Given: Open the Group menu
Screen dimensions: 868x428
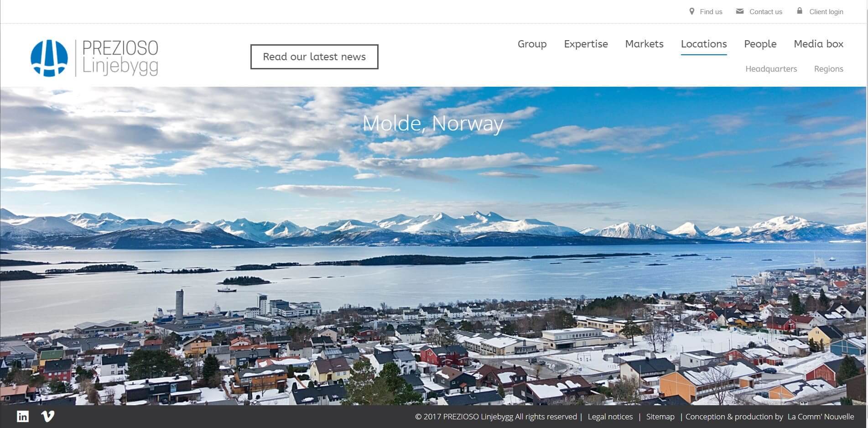Looking at the screenshot, I should 532,44.
